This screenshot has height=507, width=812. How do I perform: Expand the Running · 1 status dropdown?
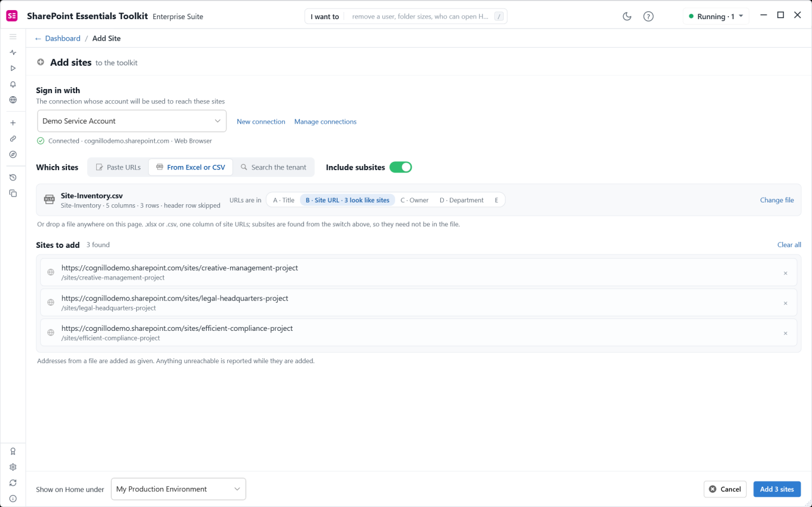point(716,16)
